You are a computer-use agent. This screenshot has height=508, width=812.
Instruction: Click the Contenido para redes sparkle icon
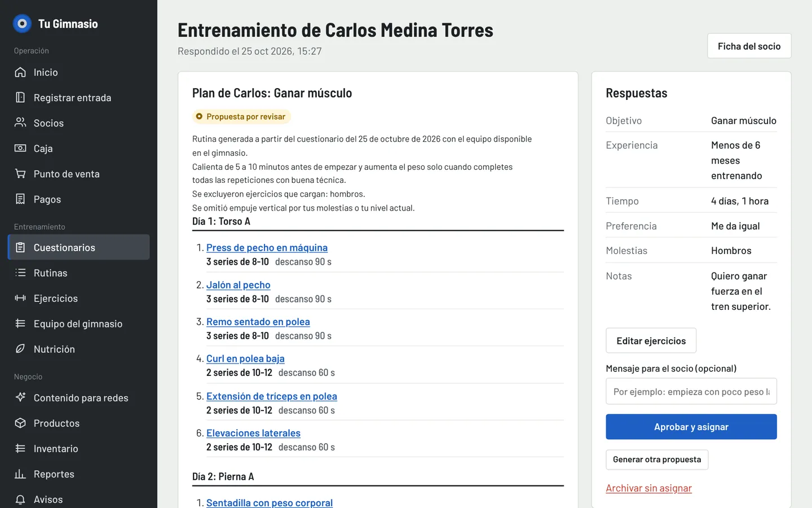click(20, 397)
